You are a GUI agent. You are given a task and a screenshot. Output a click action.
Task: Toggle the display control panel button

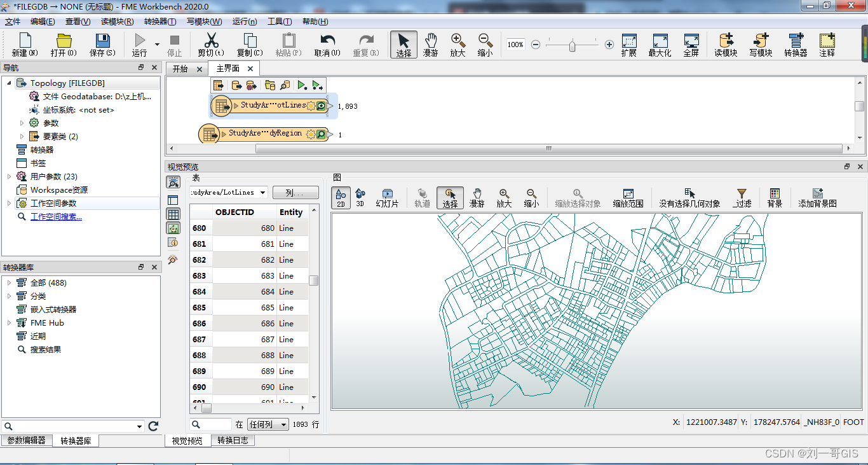173,200
